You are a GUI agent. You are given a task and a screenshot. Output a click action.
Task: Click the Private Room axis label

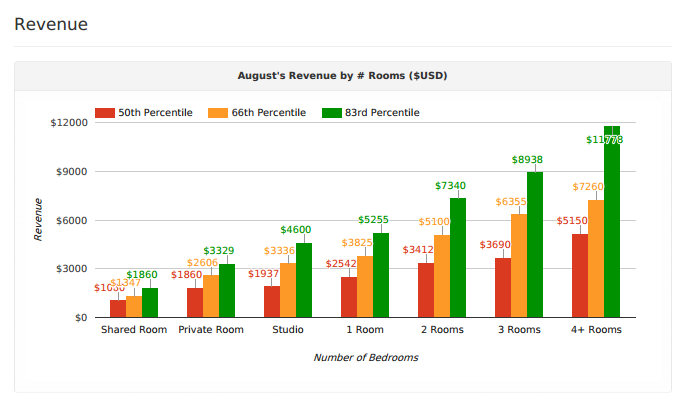[x=211, y=329]
